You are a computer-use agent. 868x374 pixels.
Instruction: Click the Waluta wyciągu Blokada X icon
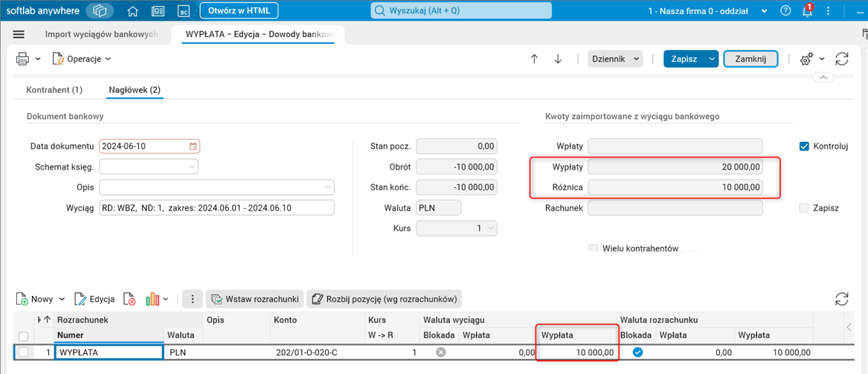pos(440,352)
